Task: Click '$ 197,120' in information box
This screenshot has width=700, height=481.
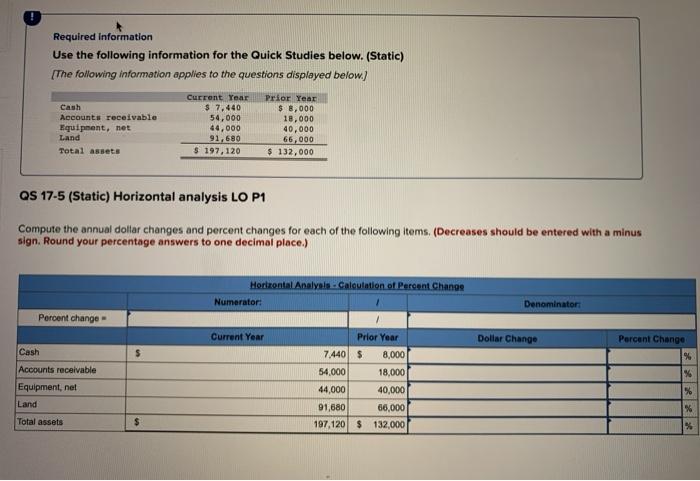Action: pos(217,151)
